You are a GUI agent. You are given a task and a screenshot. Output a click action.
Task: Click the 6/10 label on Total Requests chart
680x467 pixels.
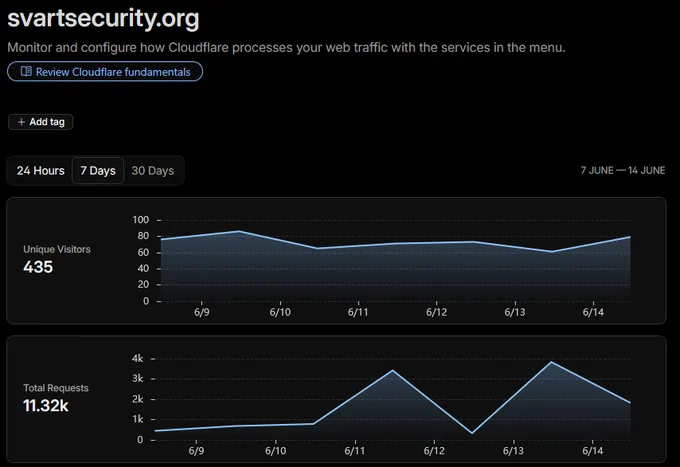pos(275,451)
